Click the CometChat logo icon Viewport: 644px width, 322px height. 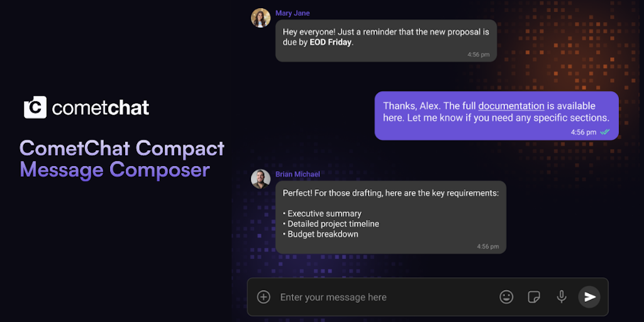35,108
